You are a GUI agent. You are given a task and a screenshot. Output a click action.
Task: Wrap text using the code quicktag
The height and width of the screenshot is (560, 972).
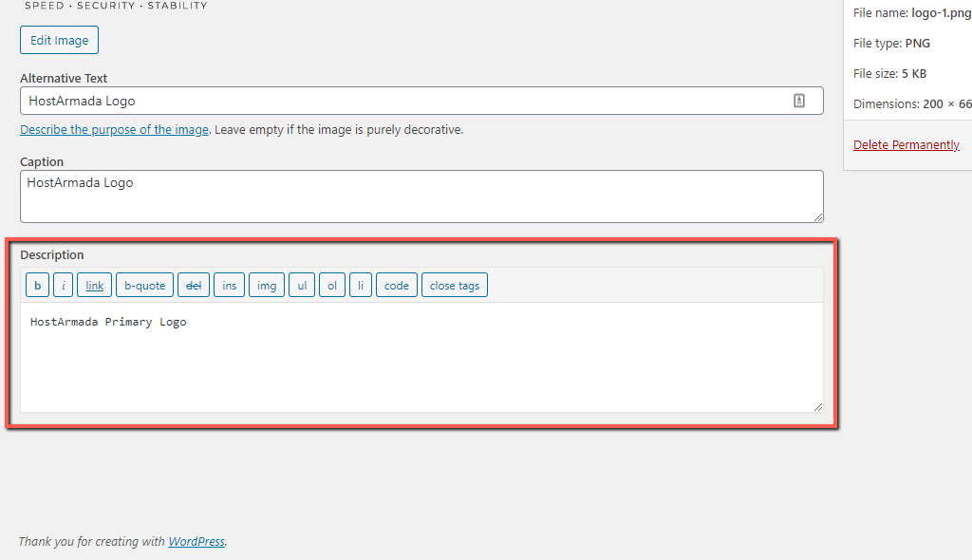pyautogui.click(x=396, y=286)
